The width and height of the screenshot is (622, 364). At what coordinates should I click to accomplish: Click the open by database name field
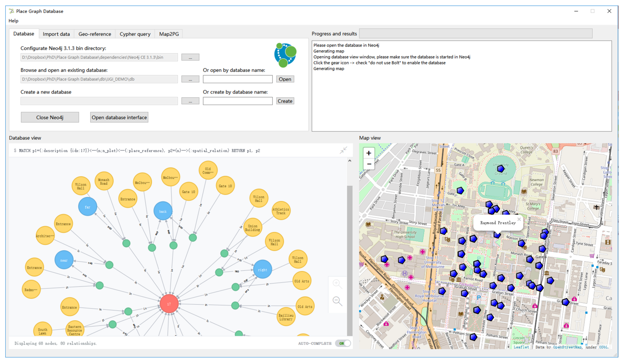[x=238, y=79]
